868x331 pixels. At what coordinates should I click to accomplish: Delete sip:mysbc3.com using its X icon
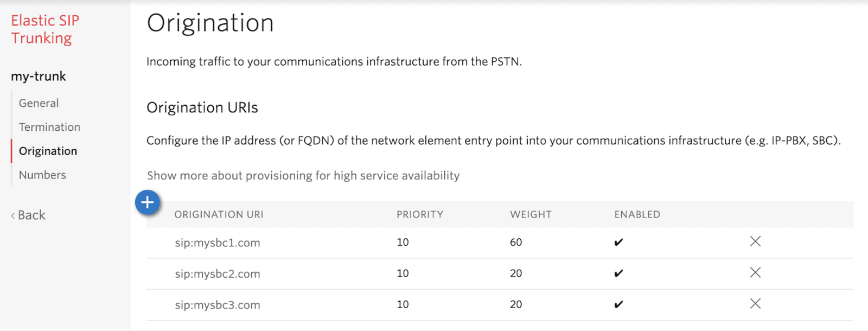pyautogui.click(x=755, y=304)
